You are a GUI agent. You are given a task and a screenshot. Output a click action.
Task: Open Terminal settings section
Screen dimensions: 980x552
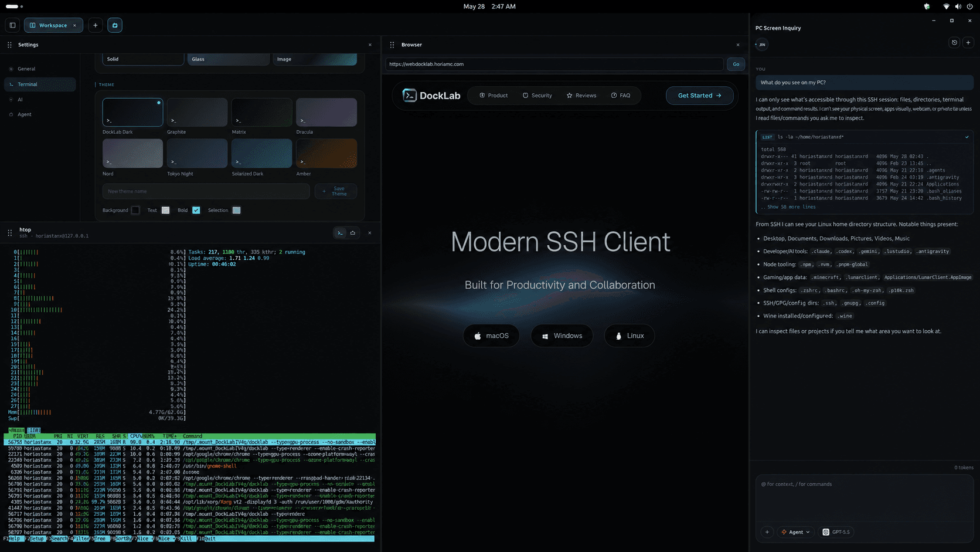pos(40,84)
